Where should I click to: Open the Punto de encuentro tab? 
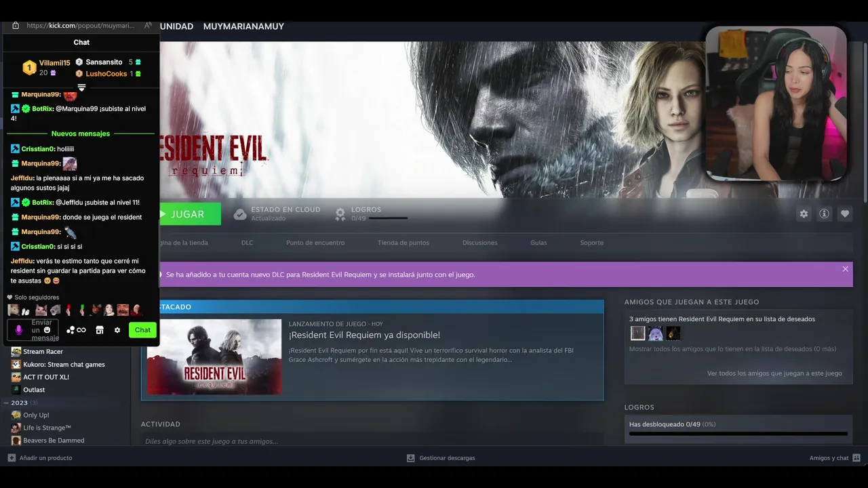coord(315,243)
